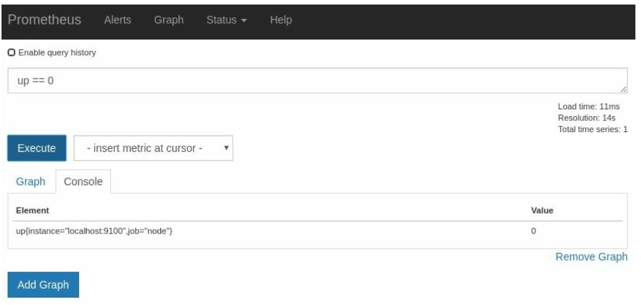Viewport: 644px width, 305px height.
Task: Open the Help page
Action: (x=281, y=20)
